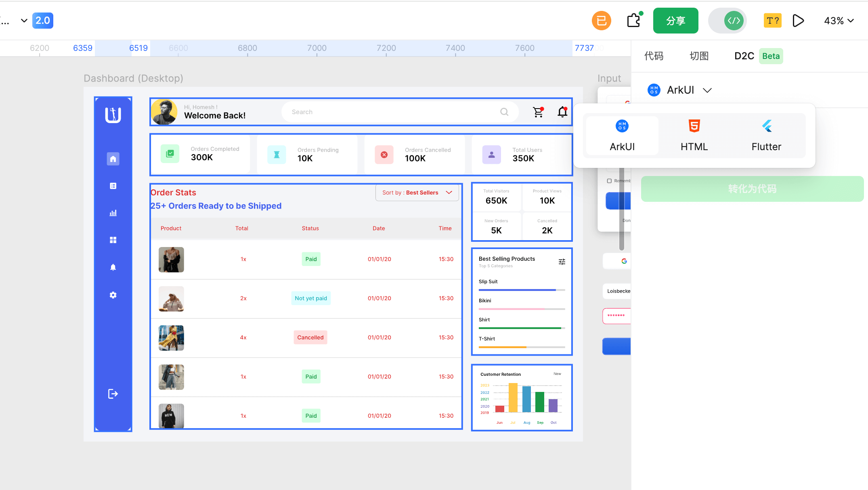Select the HTML framework option

(x=694, y=136)
